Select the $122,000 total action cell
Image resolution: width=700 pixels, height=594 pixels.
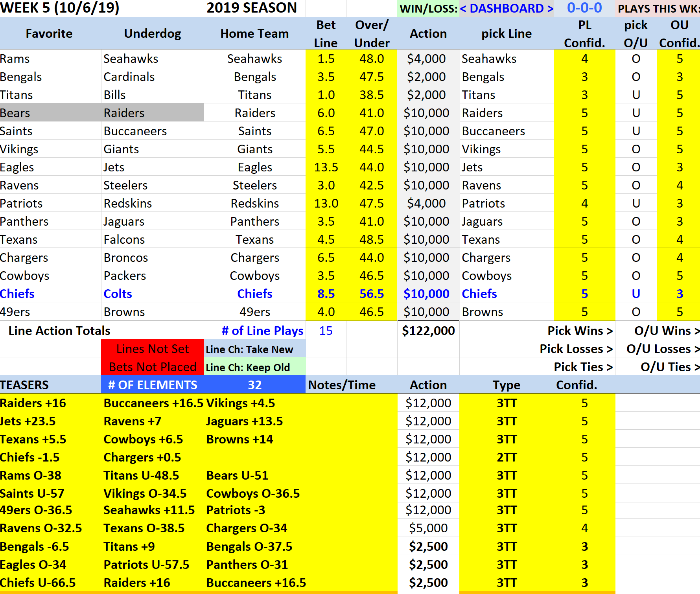pyautogui.click(x=428, y=331)
